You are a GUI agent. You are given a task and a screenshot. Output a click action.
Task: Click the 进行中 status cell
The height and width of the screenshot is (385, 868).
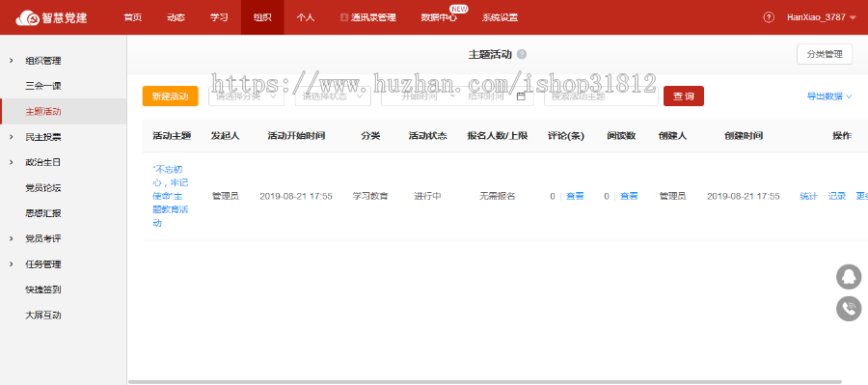(427, 196)
